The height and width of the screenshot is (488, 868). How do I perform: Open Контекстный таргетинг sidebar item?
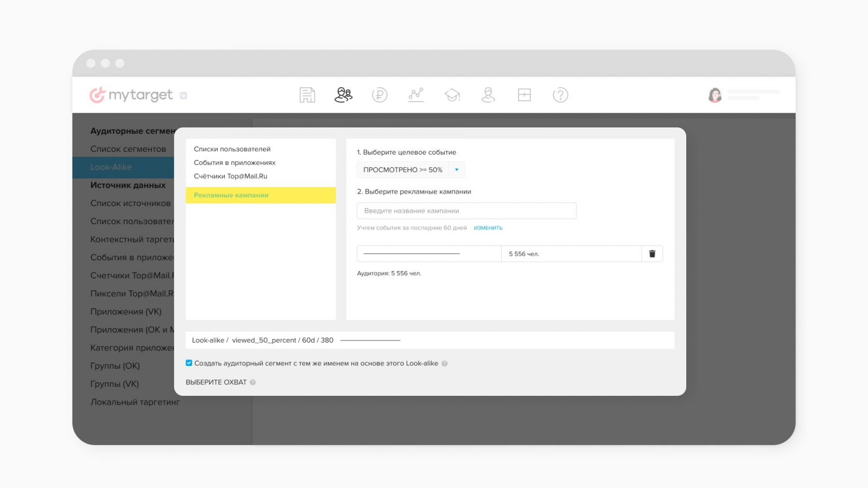tap(132, 239)
